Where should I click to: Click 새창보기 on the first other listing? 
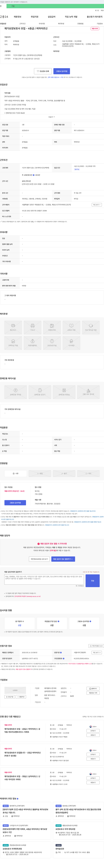pyautogui.click(x=93, y=735)
